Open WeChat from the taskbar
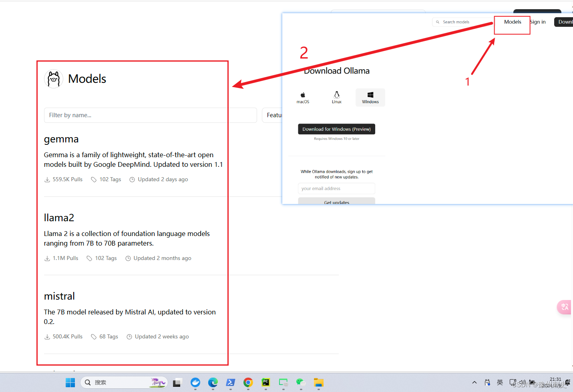The height and width of the screenshot is (392, 573). (x=301, y=383)
